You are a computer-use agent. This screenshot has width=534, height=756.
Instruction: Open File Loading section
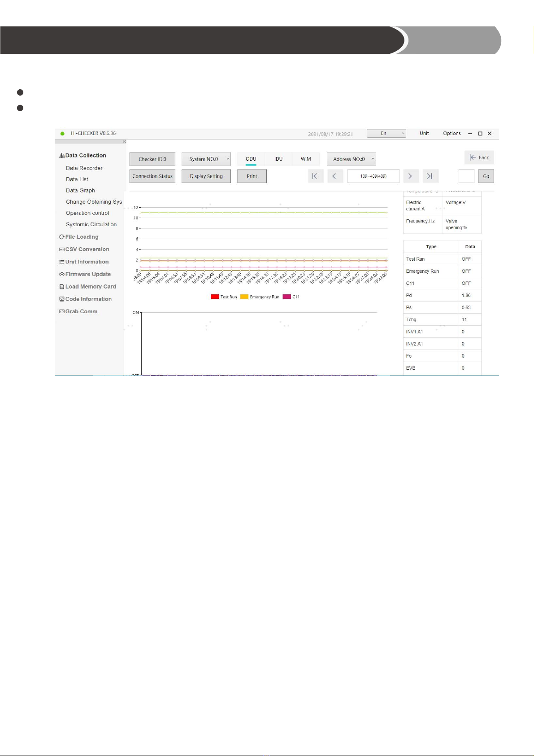[x=82, y=237]
